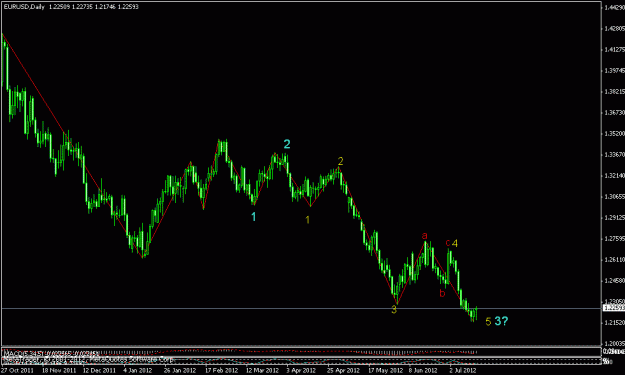Click the 18 Nov 2011 date label
Screen dimensions: 625x375
[x=59, y=371]
